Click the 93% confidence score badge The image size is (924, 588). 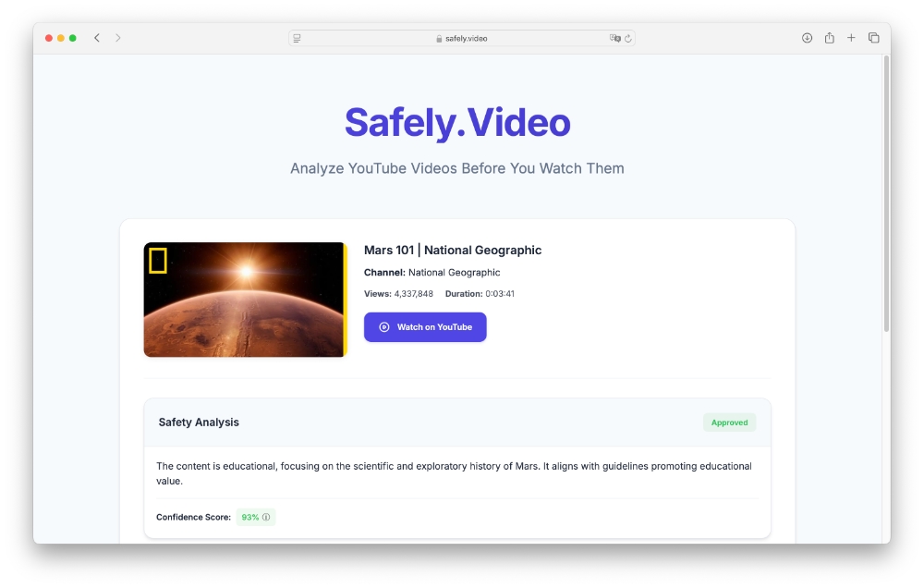(255, 517)
